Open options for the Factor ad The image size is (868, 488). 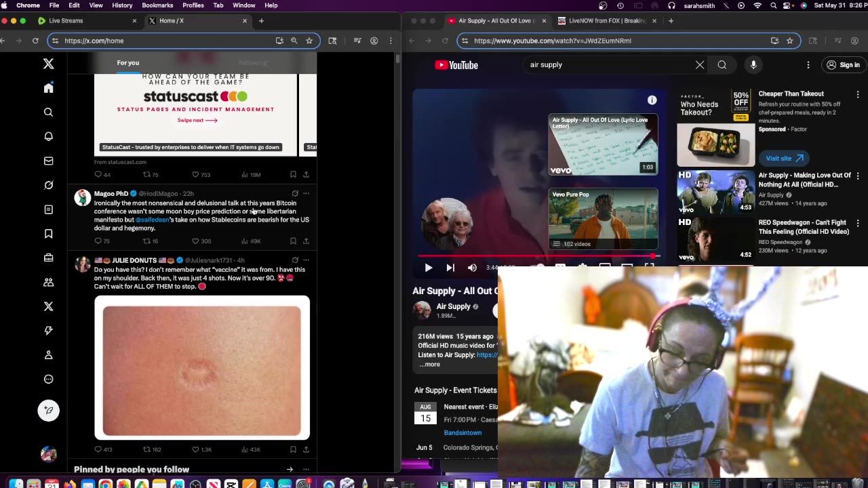coord(858,95)
